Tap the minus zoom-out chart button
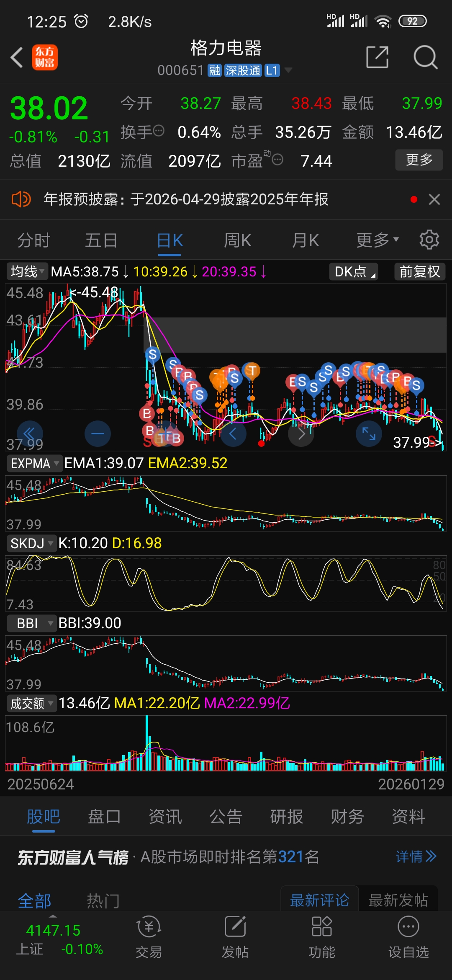The image size is (452, 980). 98,433
